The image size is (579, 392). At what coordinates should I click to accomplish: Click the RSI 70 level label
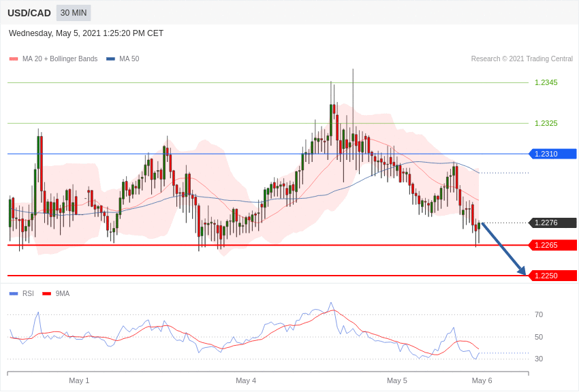(x=539, y=314)
